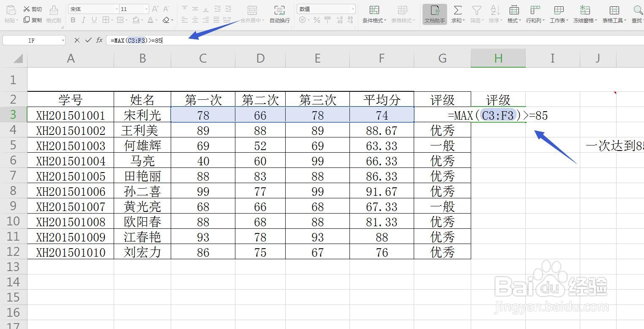Click the font color A icon

pyautogui.click(x=150, y=20)
